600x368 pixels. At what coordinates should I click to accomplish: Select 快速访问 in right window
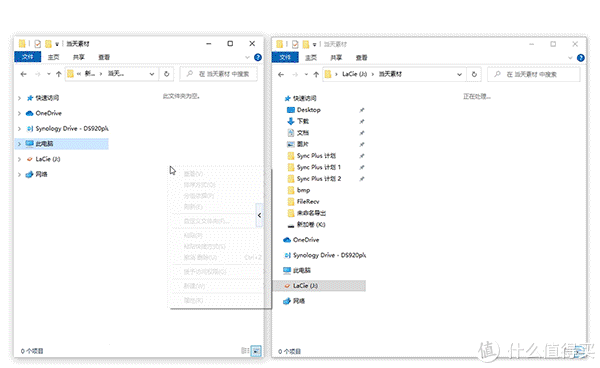click(301, 98)
